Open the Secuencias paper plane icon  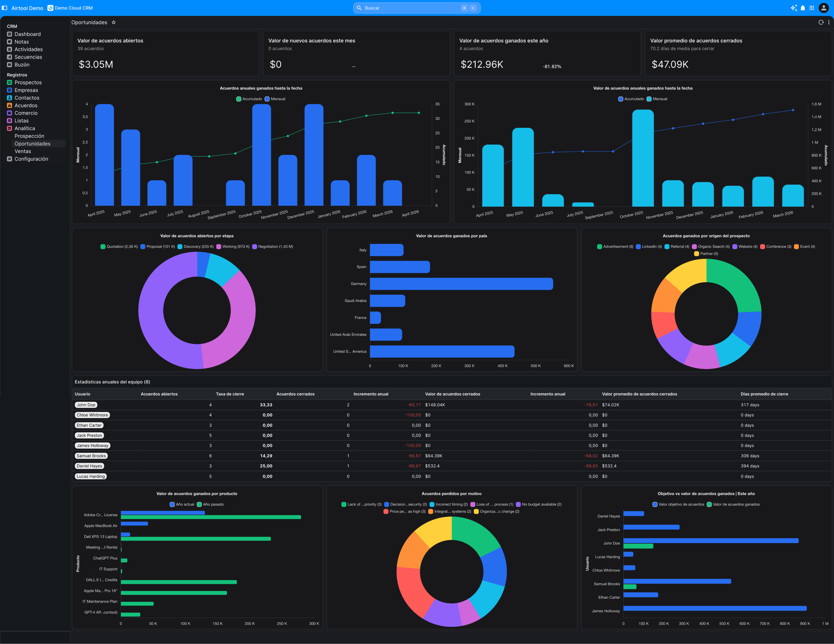tap(9, 57)
